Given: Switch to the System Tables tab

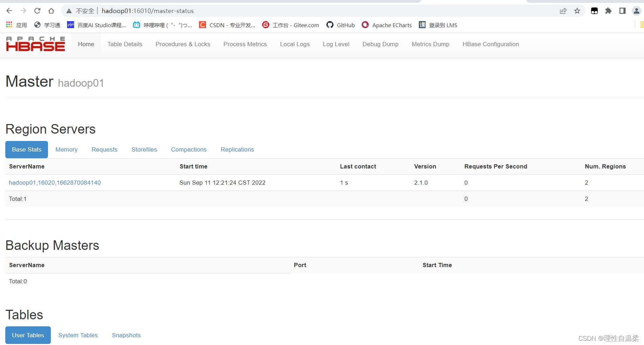Looking at the screenshot, I should 78,335.
